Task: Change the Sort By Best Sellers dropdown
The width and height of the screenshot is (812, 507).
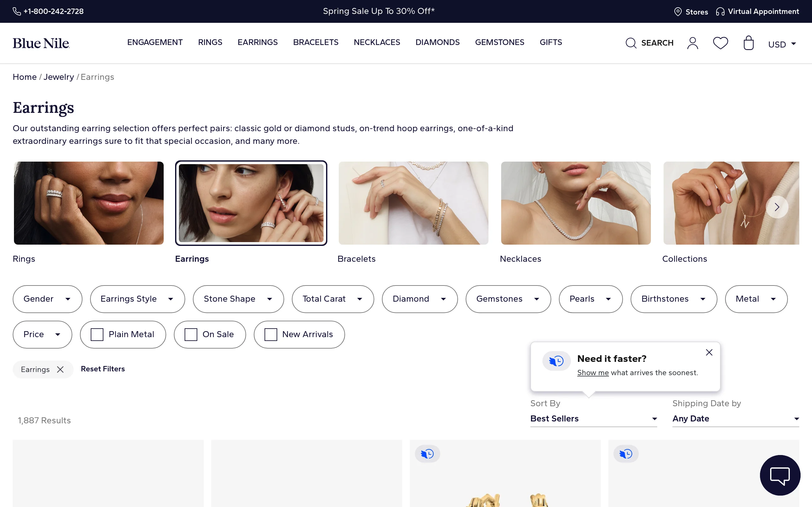Action: 593,419
